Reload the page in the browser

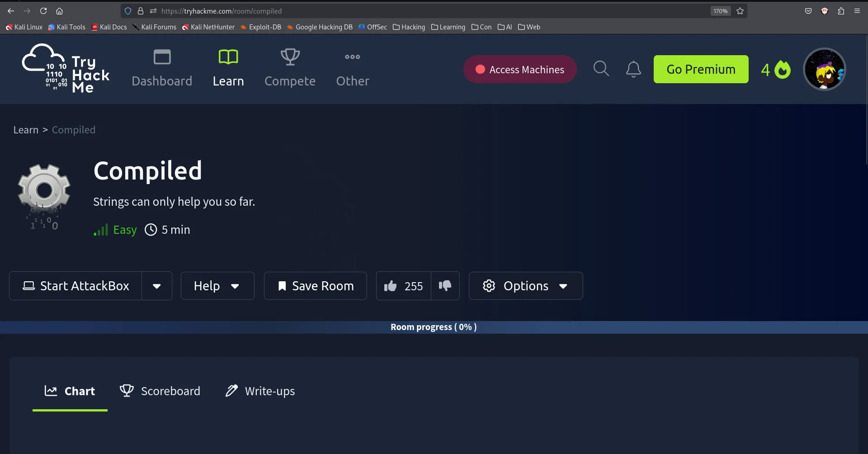(43, 11)
